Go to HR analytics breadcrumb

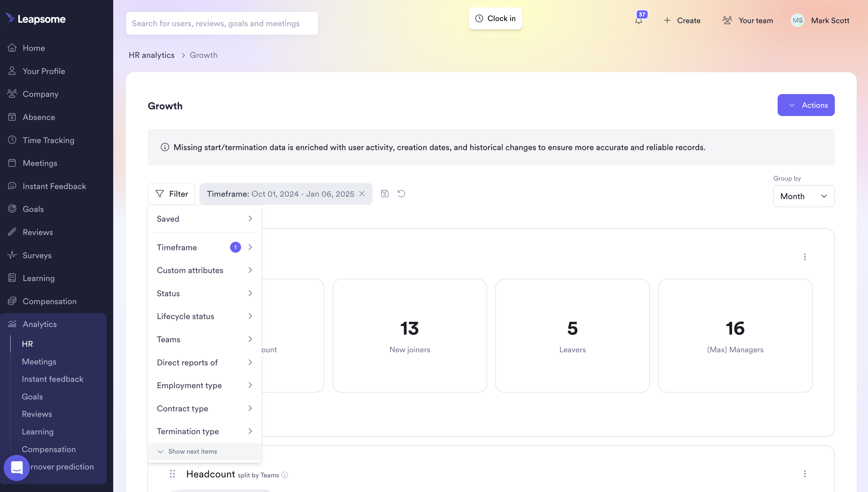tap(151, 55)
